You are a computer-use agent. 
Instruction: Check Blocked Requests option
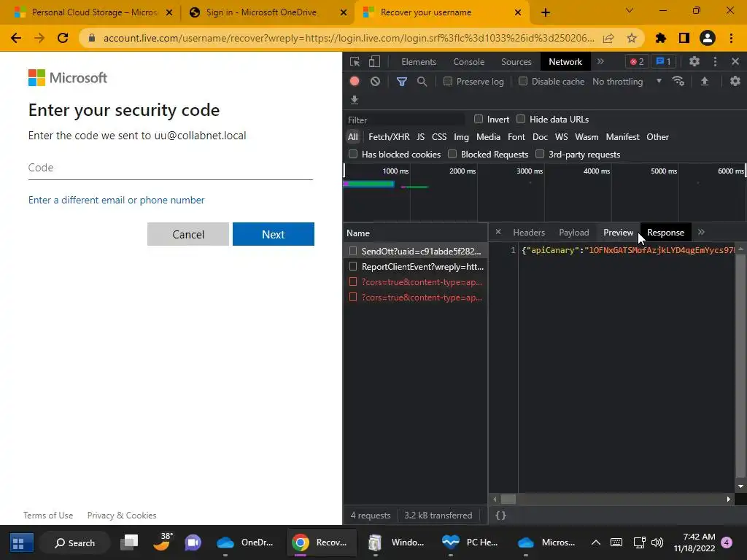coord(452,154)
